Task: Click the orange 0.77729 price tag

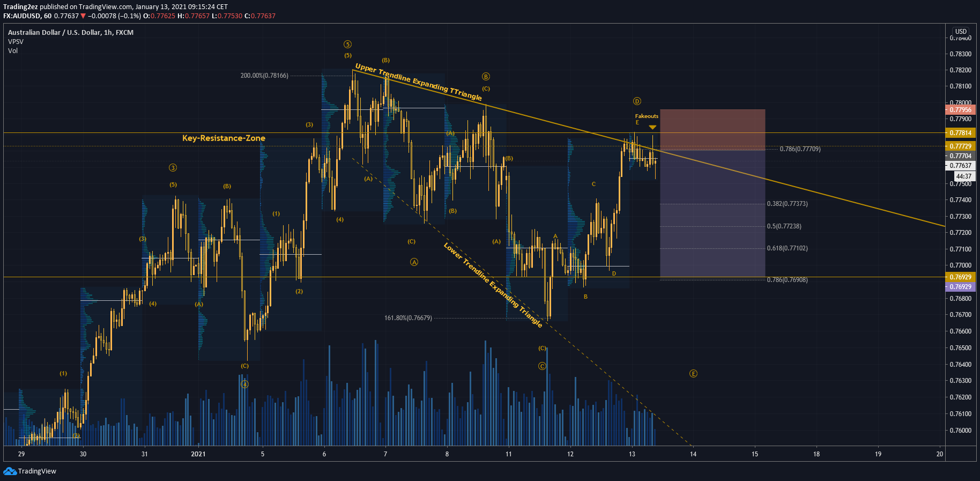Action: pos(960,146)
